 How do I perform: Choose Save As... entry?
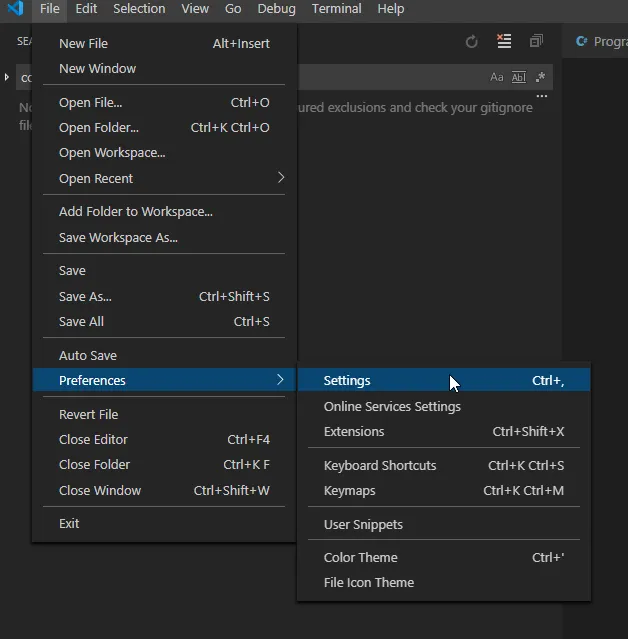pos(164,296)
